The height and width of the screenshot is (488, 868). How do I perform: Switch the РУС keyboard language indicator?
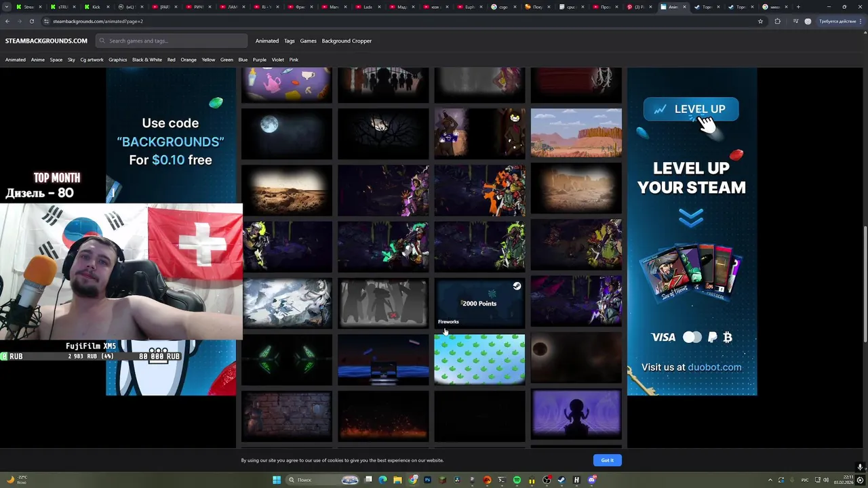point(806,480)
